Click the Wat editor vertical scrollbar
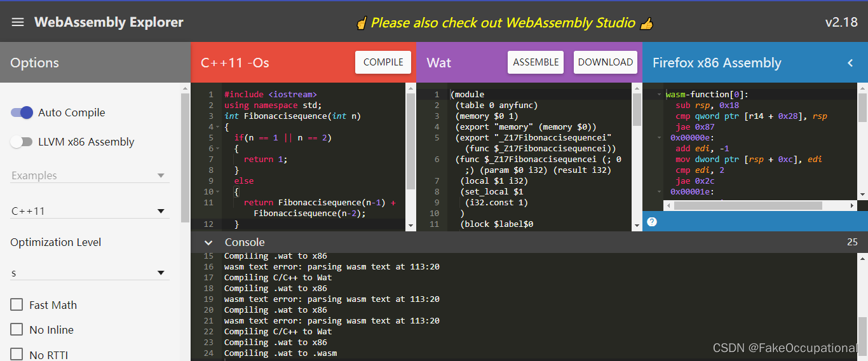Screen dimensions: 868x361 point(637,109)
